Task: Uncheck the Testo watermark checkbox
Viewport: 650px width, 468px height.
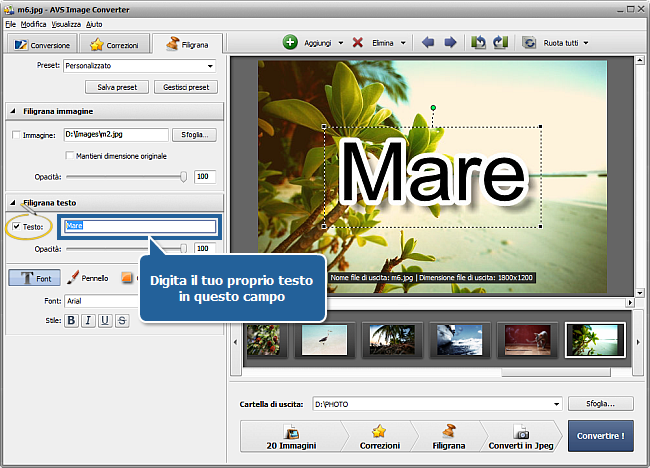Action: [x=16, y=226]
